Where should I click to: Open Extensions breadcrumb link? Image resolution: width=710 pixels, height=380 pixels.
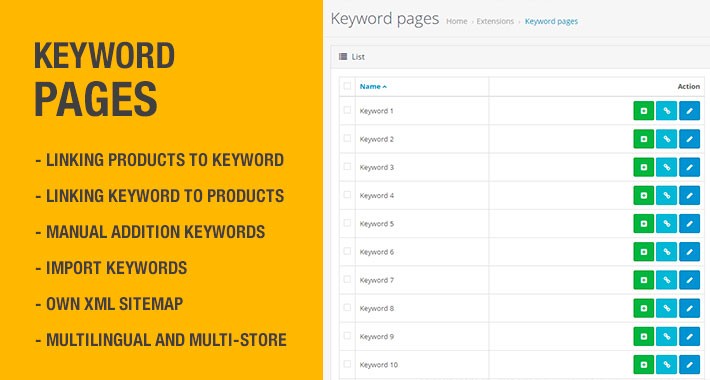495,21
